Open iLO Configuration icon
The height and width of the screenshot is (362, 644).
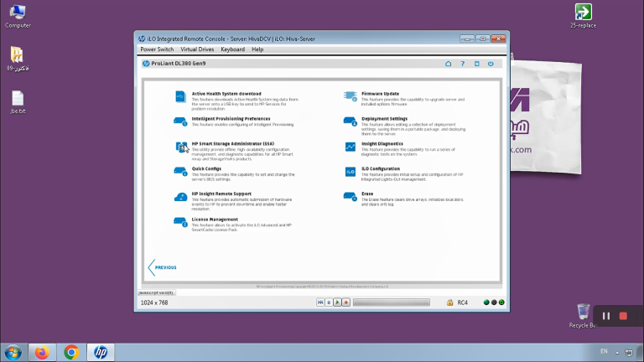coord(351,172)
